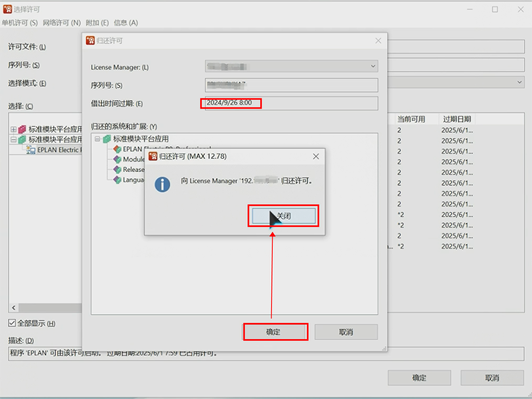The height and width of the screenshot is (399, 532).
Task: Click the green 标准模块平台应用 icon in the 归还许可 tree
Action: coord(107,139)
